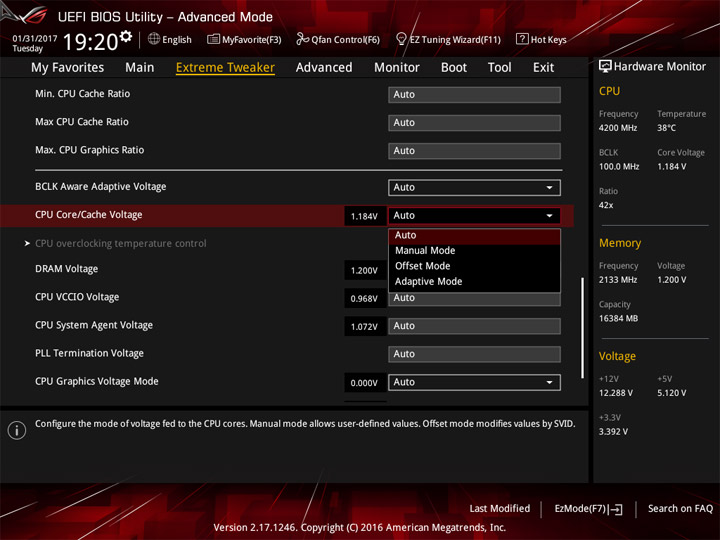Click the globe language icon
Viewport: 720px width, 540px height.
[x=154, y=39]
